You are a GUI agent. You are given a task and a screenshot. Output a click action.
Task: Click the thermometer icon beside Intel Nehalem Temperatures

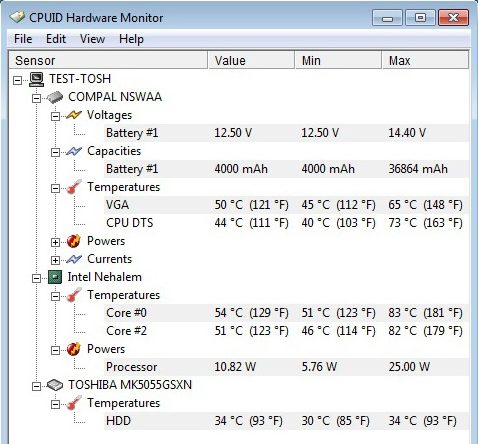[x=74, y=295]
